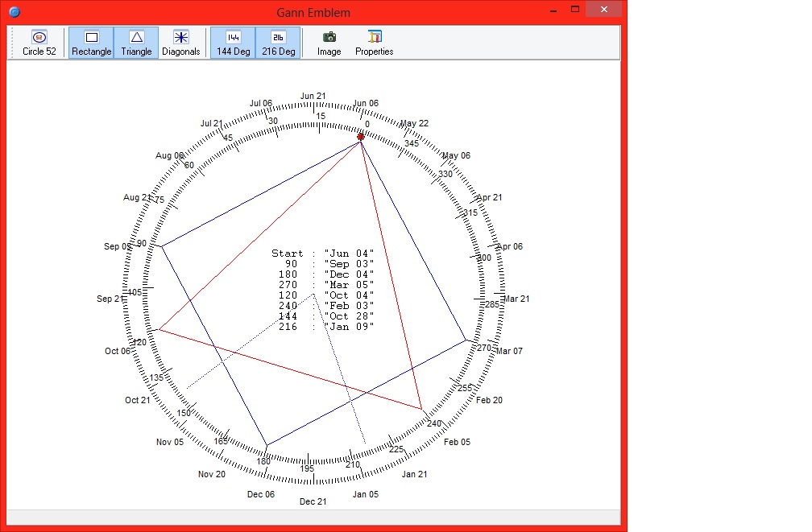Minimize the Gann Emblem window
The image size is (812, 532).
click(553, 10)
